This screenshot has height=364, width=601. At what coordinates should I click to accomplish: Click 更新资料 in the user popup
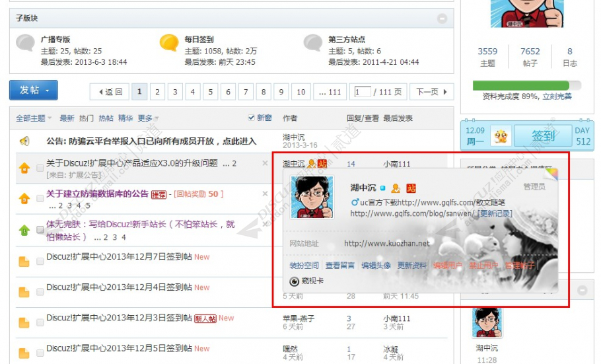tap(411, 266)
